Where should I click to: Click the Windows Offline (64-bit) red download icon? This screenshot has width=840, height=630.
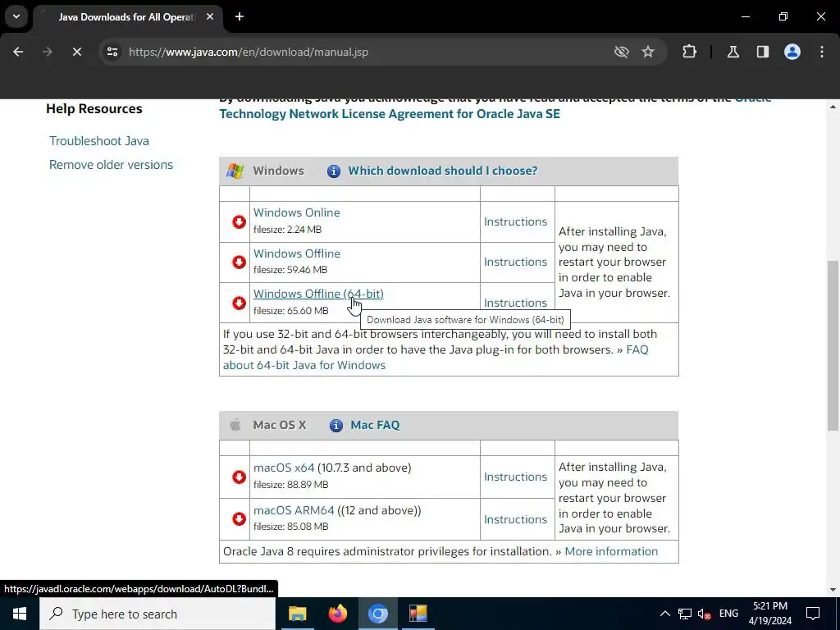239,303
